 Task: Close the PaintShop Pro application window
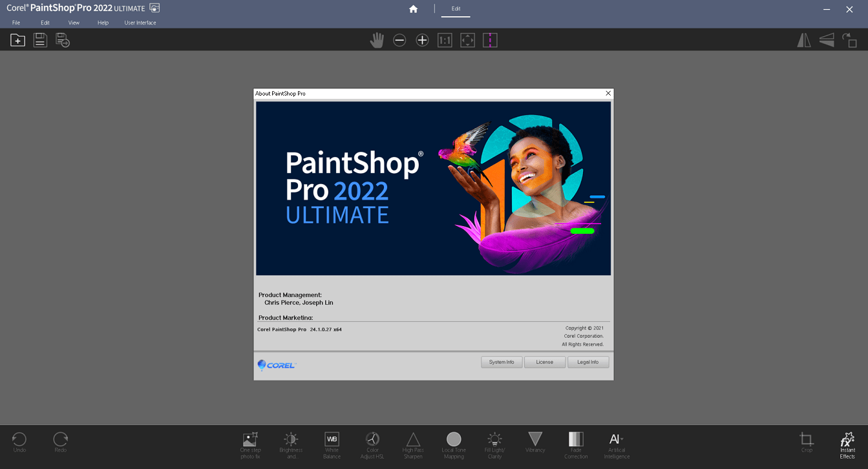click(x=850, y=9)
